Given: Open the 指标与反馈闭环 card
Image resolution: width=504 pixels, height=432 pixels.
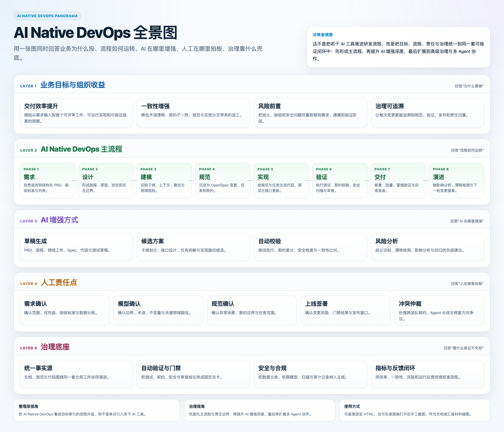Looking at the screenshot, I should (x=427, y=374).
